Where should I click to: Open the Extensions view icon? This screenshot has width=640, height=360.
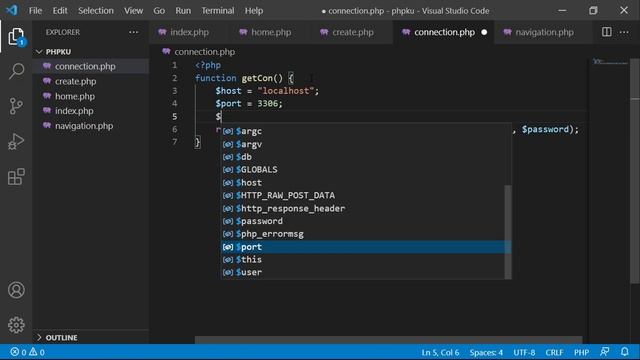click(x=16, y=177)
